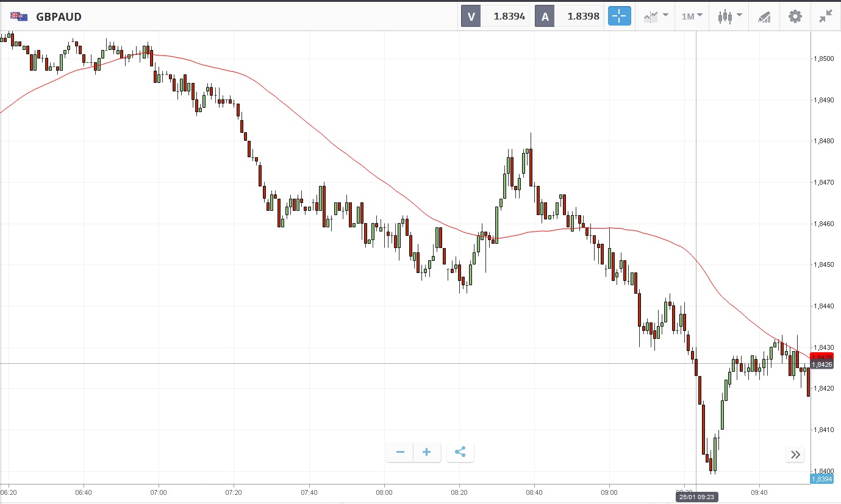841x504 pixels.
Task: Click the GBPAUD currency flag icon
Action: point(19,16)
